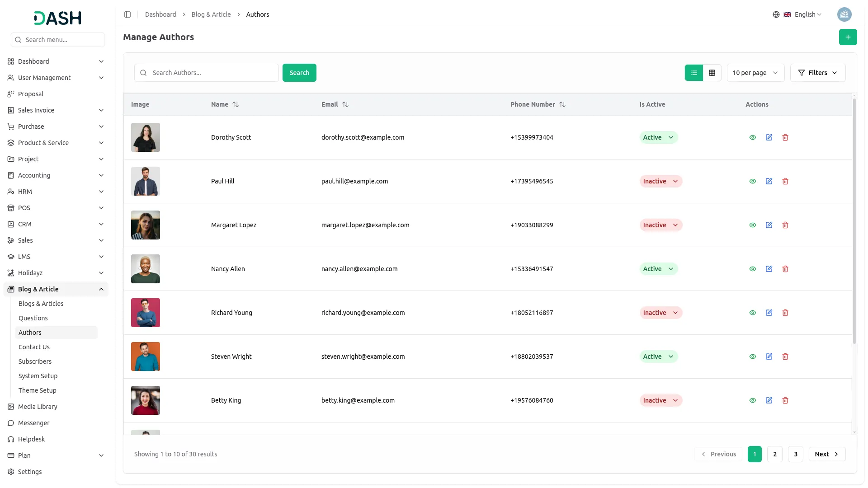The height and width of the screenshot is (488, 868).
Task: Toggle the sidebar collapse icon
Action: click(127, 14)
